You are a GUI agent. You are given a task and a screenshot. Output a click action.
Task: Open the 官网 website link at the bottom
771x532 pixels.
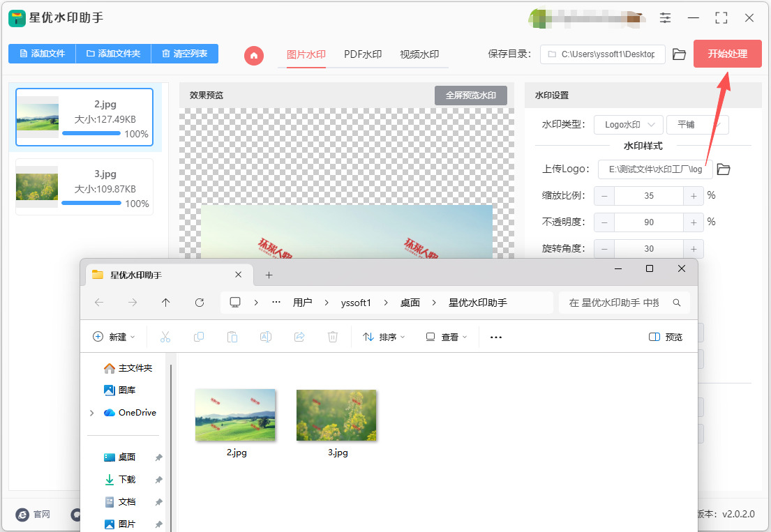point(33,515)
